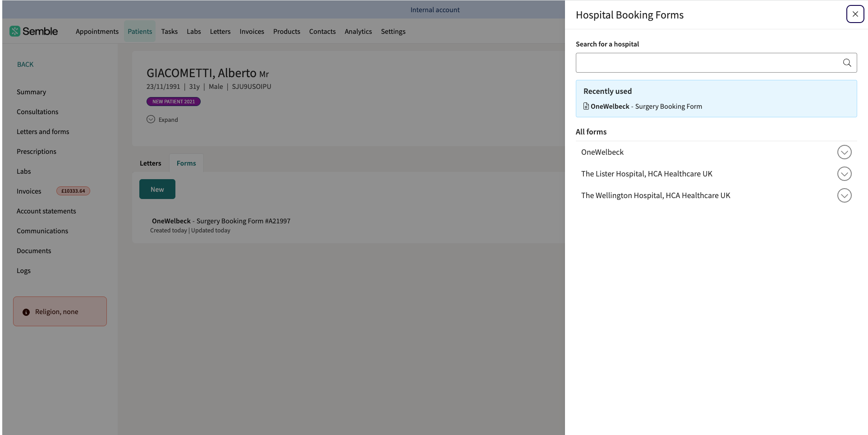Open OneWelbeck Surgery Booking Form #A21997
Screen dimensions: 868x435
(221, 221)
